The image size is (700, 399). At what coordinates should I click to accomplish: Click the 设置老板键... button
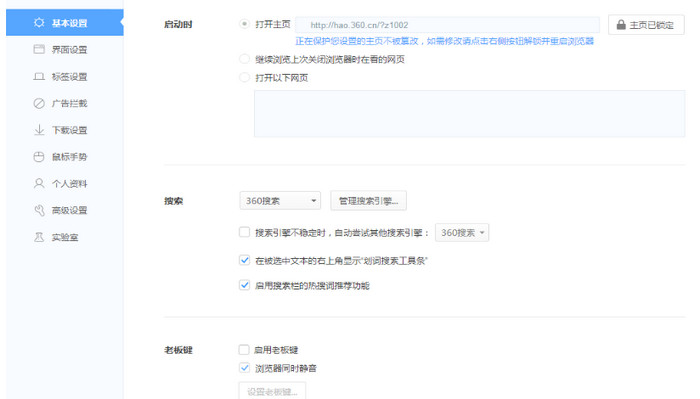[272, 391]
